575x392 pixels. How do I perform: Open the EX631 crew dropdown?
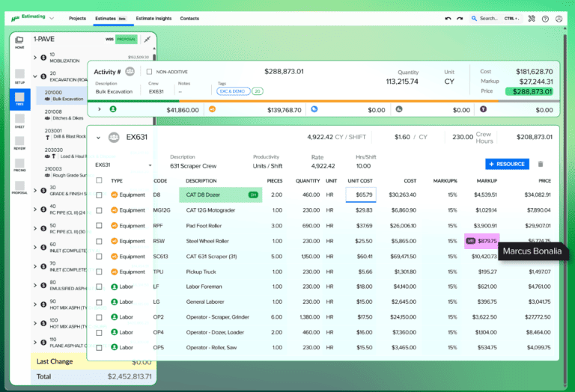coord(151,165)
